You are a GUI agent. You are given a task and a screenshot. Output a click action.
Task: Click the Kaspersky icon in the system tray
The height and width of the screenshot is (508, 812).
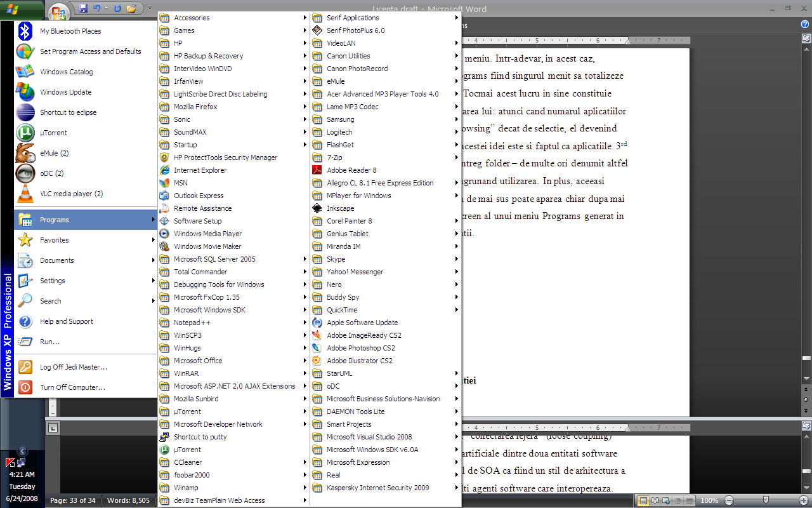pos(10,462)
